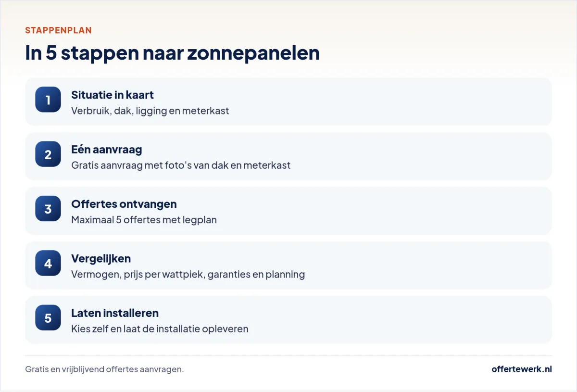The width and height of the screenshot is (577, 392).
Task: Click the STAPPENPLAN label
Action: click(x=58, y=30)
